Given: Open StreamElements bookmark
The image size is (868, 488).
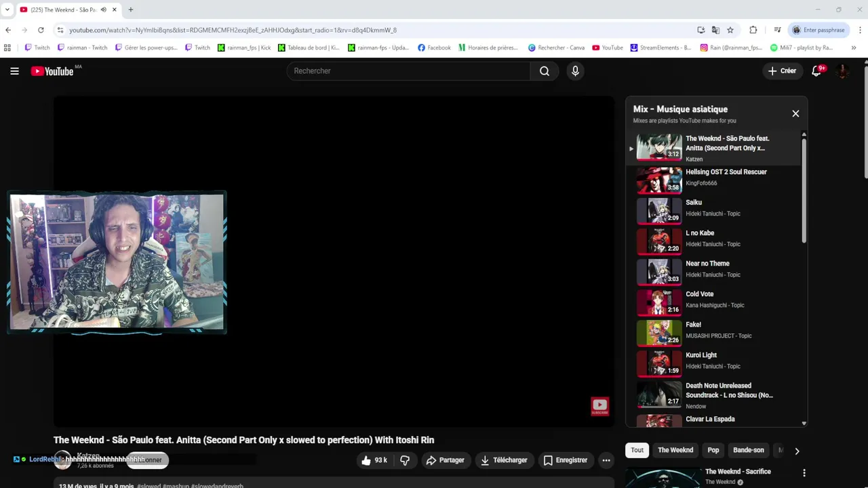Looking at the screenshot, I should pyautogui.click(x=661, y=47).
